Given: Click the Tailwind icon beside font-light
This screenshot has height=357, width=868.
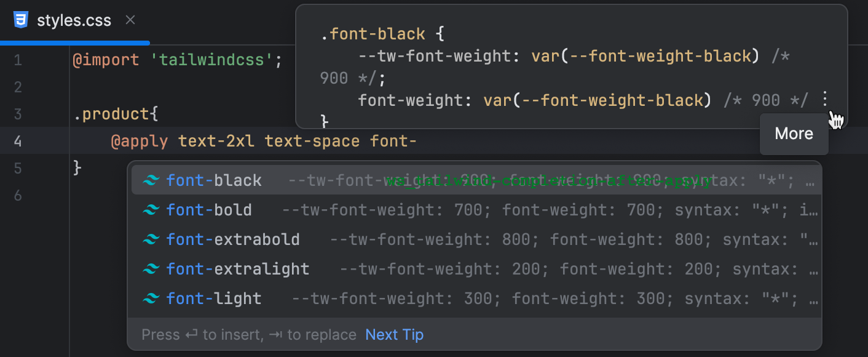Looking at the screenshot, I should click(x=151, y=299).
